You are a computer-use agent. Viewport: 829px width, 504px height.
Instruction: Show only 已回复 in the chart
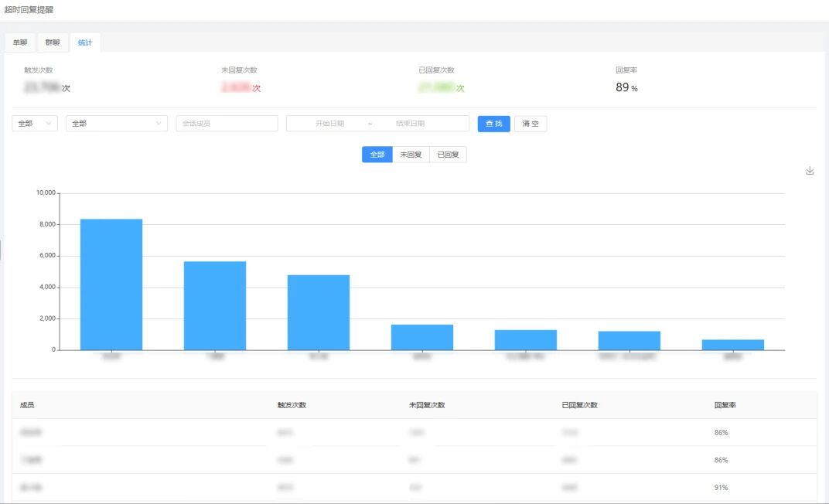[448, 155]
